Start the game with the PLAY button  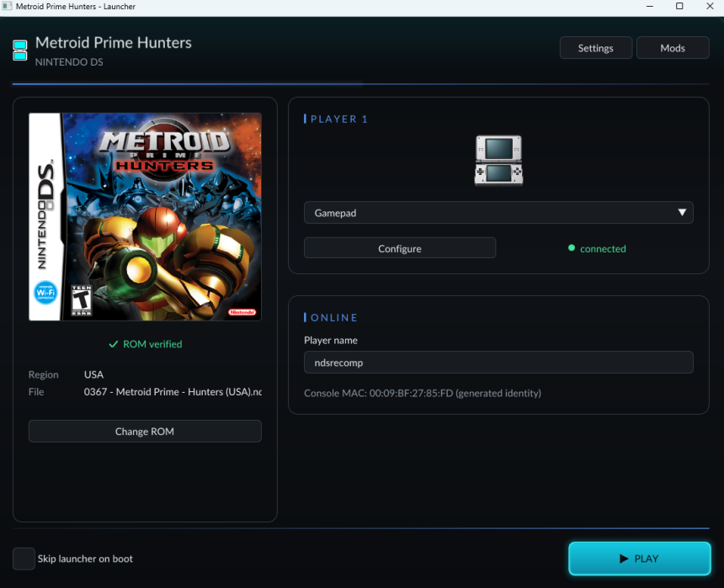click(x=640, y=559)
